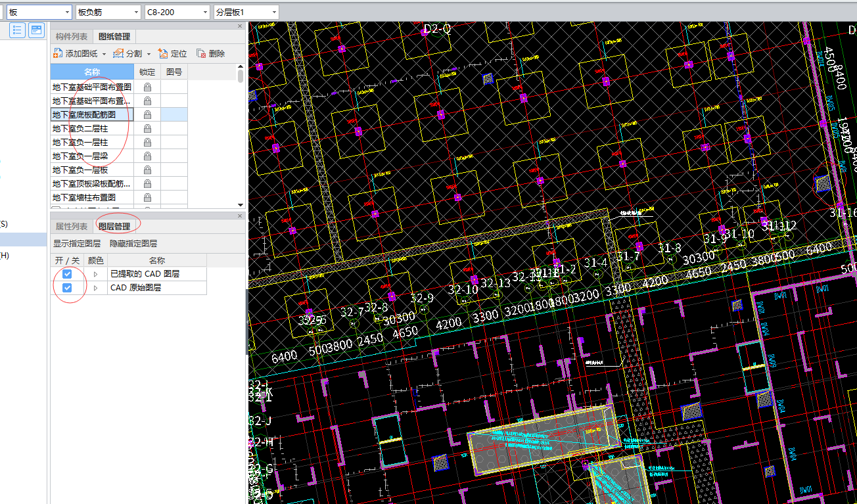
Task: Select drawing 地下室负一层梁
Action: (x=92, y=156)
